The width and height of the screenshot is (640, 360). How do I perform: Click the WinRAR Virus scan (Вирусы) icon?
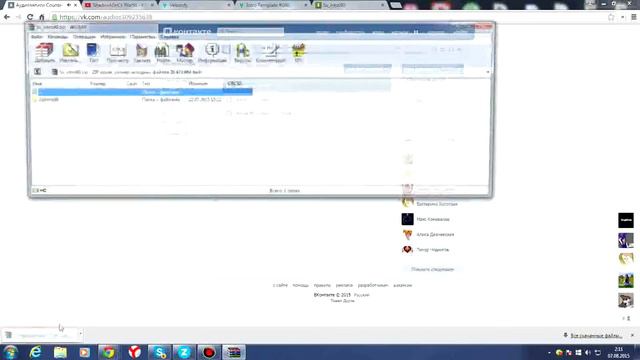(242, 53)
